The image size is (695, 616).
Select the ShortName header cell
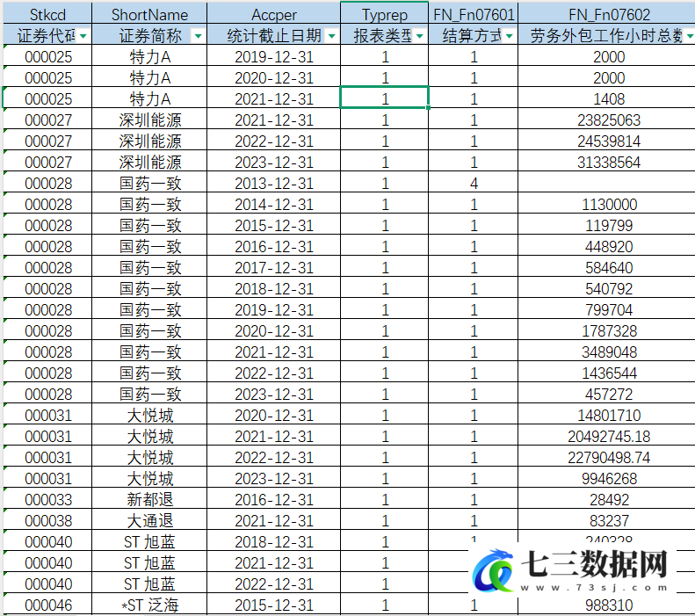[149, 15]
